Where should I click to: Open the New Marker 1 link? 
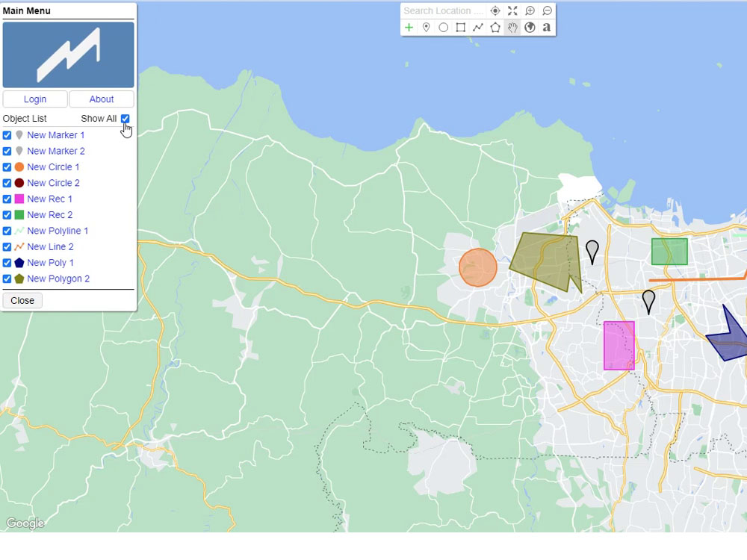pyautogui.click(x=56, y=135)
